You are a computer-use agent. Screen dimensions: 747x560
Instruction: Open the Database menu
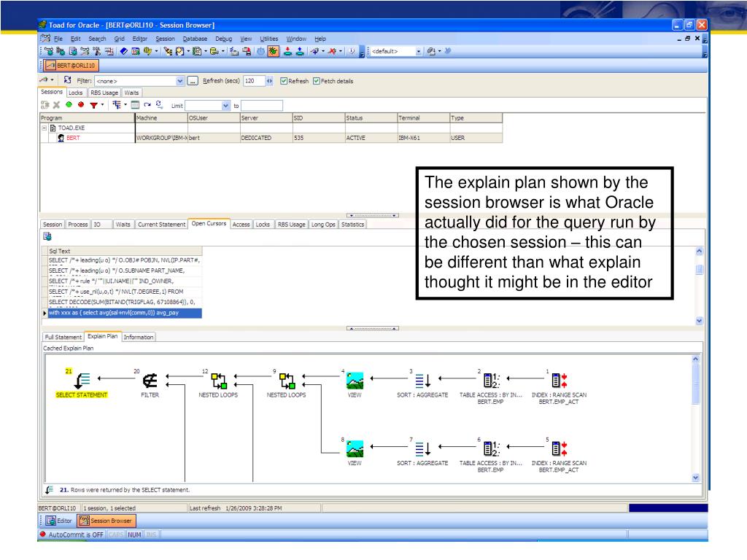(195, 39)
